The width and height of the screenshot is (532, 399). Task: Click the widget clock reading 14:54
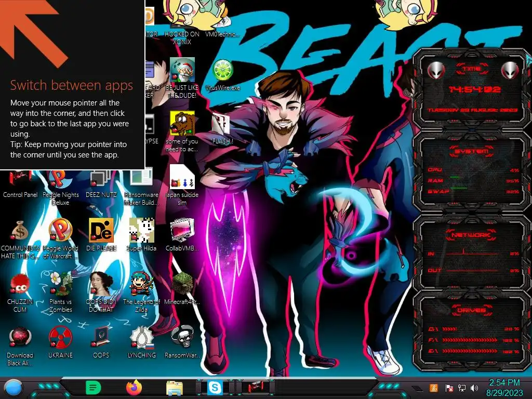(x=474, y=89)
